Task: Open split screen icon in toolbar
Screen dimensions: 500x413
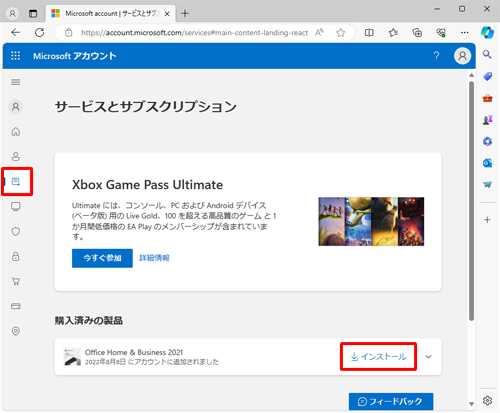Action: [369, 32]
